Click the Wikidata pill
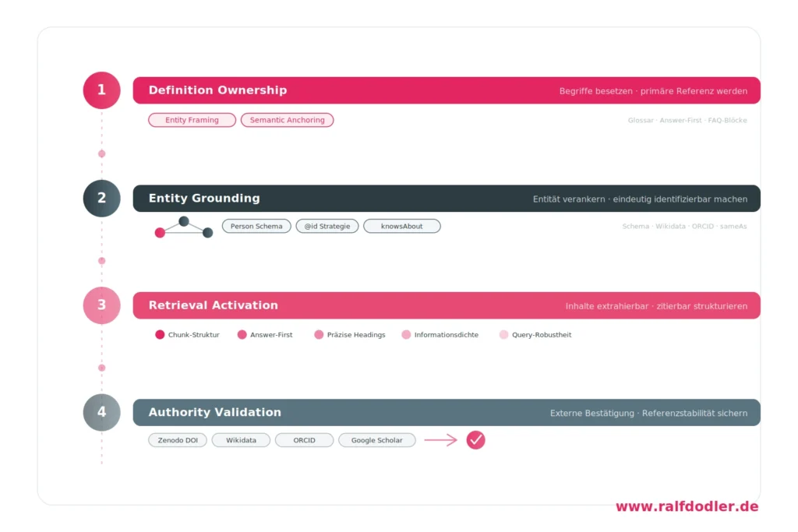Screen dimensions: 798x532 [241, 440]
